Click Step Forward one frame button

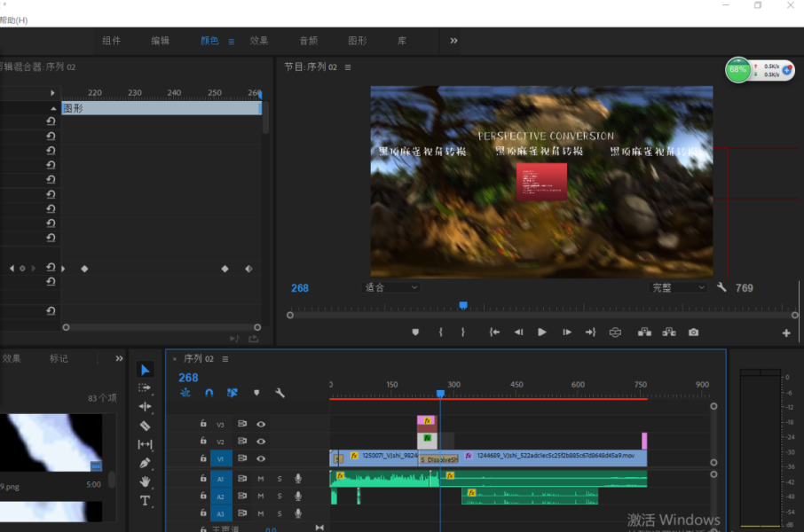pyautogui.click(x=566, y=332)
